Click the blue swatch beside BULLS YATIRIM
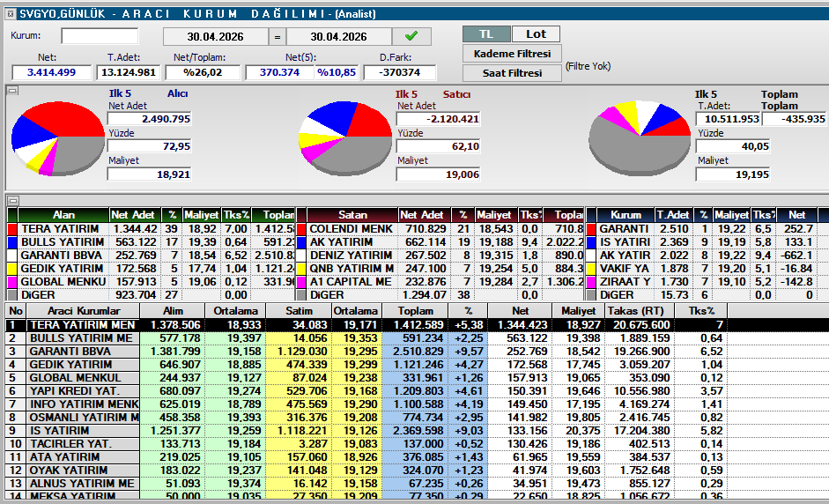Image resolution: width=829 pixels, height=504 pixels. (x=12, y=242)
